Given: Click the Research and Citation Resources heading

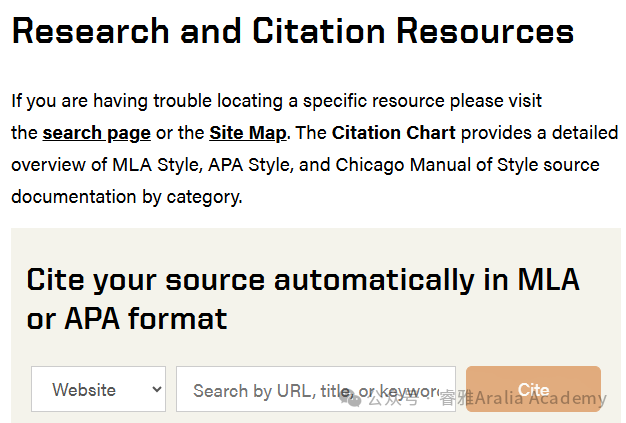Looking at the screenshot, I should pyautogui.click(x=293, y=31).
